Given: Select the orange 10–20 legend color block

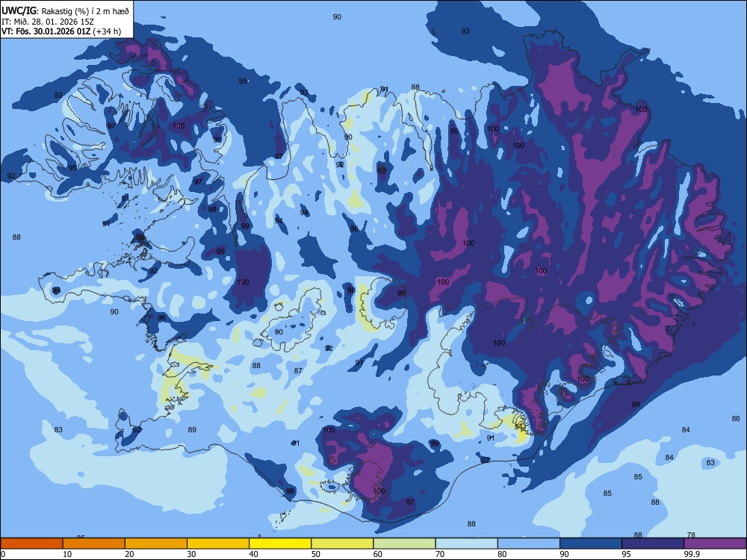Looking at the screenshot, I should [94, 544].
